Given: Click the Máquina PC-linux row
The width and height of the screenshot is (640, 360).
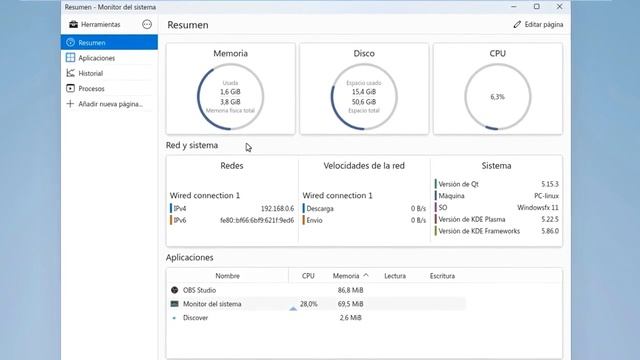Looking at the screenshot, I should point(497,196).
